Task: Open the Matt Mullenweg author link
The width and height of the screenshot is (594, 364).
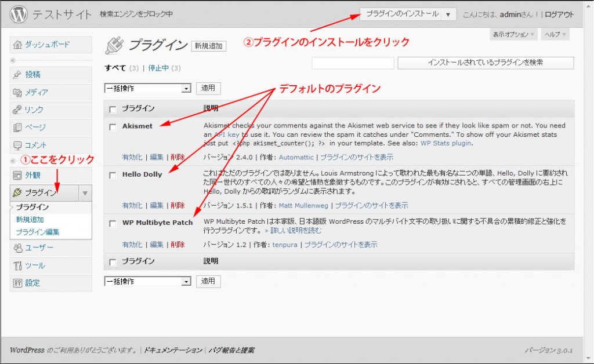Action: pyautogui.click(x=303, y=206)
